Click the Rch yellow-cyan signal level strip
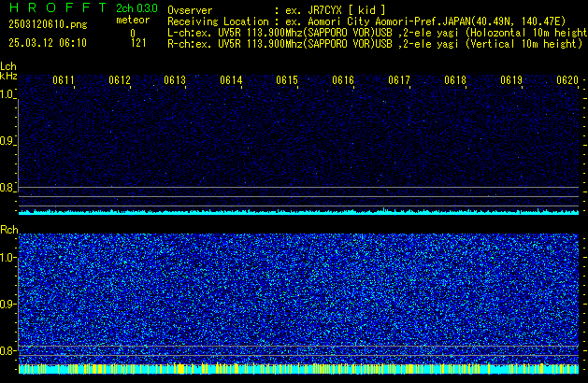Image resolution: width=588 pixels, height=383 pixels. [x=298, y=369]
